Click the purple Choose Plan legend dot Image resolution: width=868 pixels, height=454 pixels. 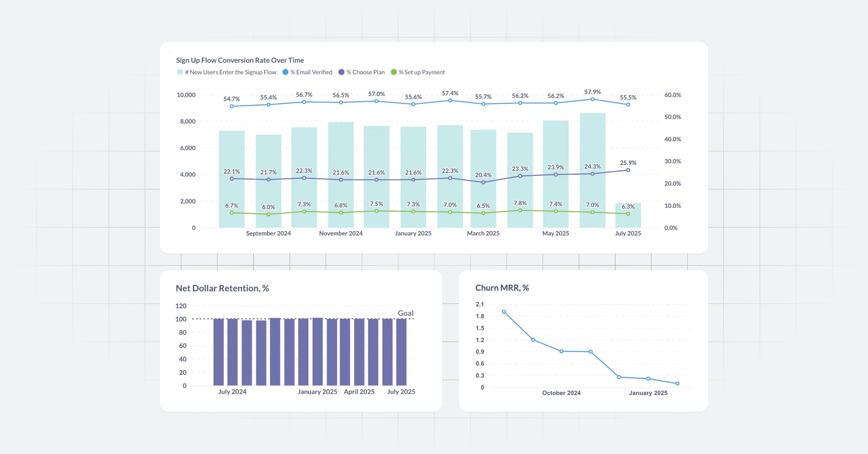(341, 72)
